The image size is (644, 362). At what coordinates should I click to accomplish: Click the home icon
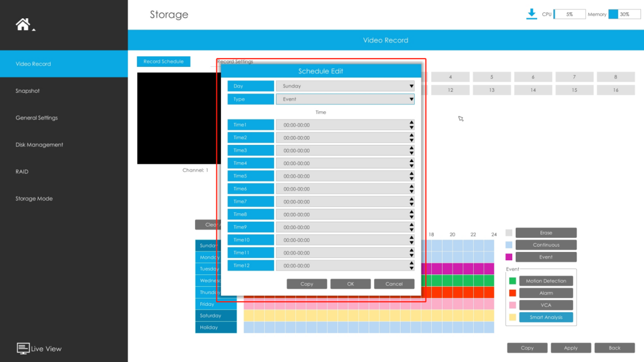(23, 25)
